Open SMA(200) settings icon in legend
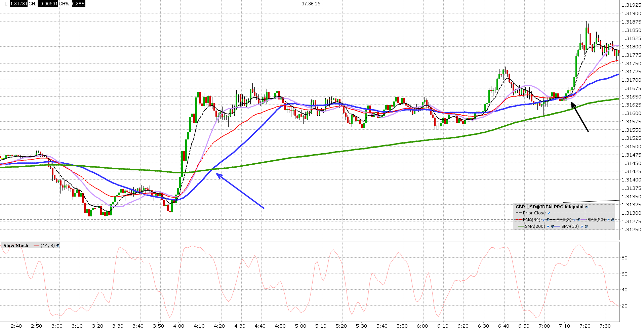Screen dimensions: 644x331 552,226
